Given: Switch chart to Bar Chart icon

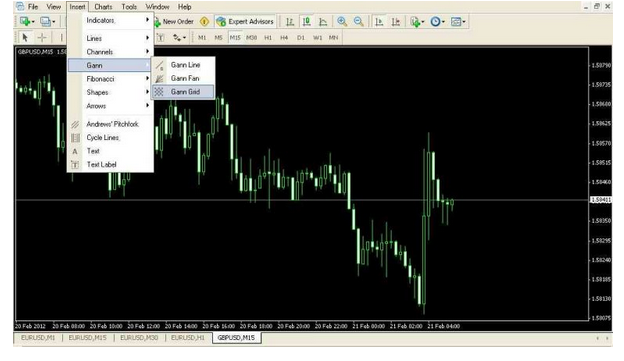Looking at the screenshot, I should point(290,21).
